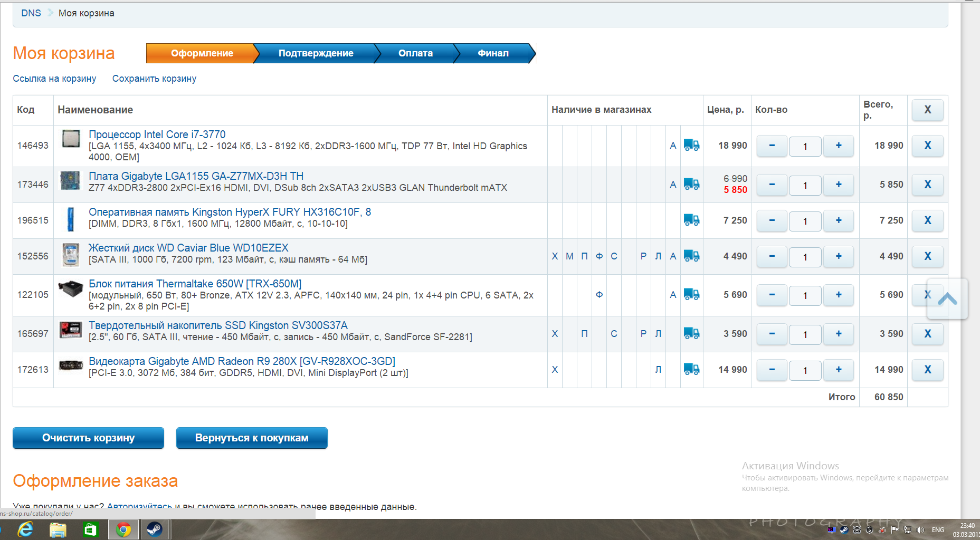
Task: Click delivery truck icon for WD Caviar Blue row
Action: (691, 256)
